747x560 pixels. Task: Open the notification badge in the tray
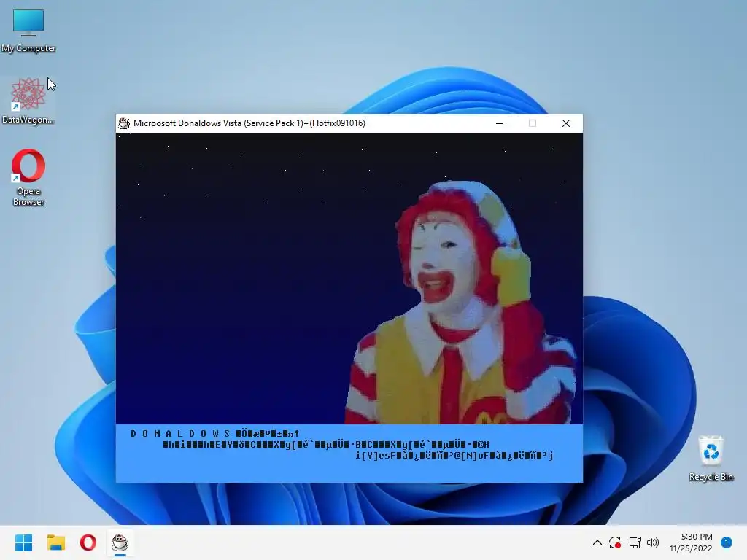[x=727, y=542]
